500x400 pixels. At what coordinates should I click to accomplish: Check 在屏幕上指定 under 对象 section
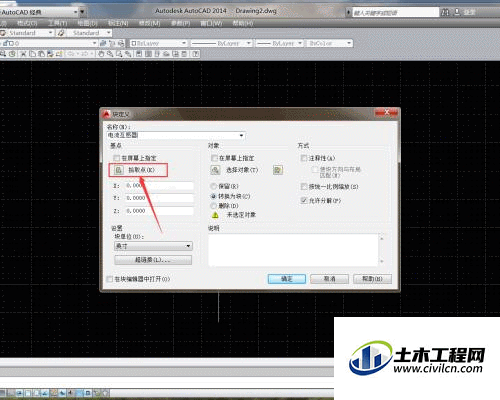point(214,158)
